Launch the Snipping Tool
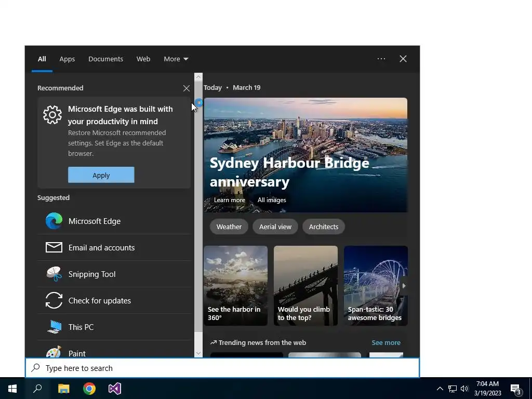Screen dimensions: 532x399 pos(114,274)
